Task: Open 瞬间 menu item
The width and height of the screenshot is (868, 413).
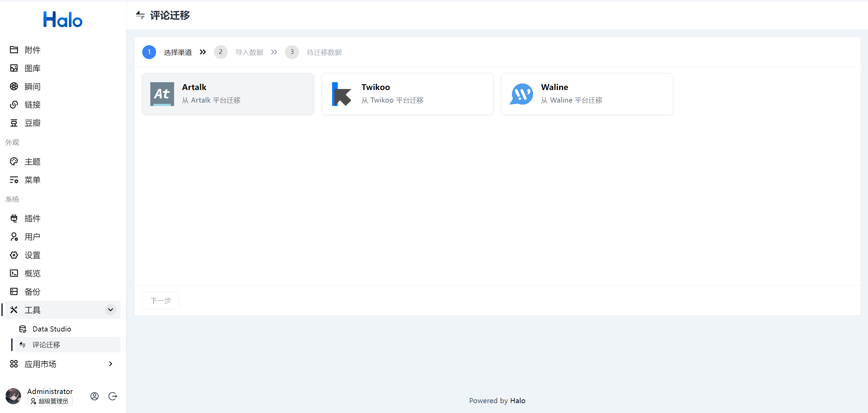Action: [x=63, y=86]
